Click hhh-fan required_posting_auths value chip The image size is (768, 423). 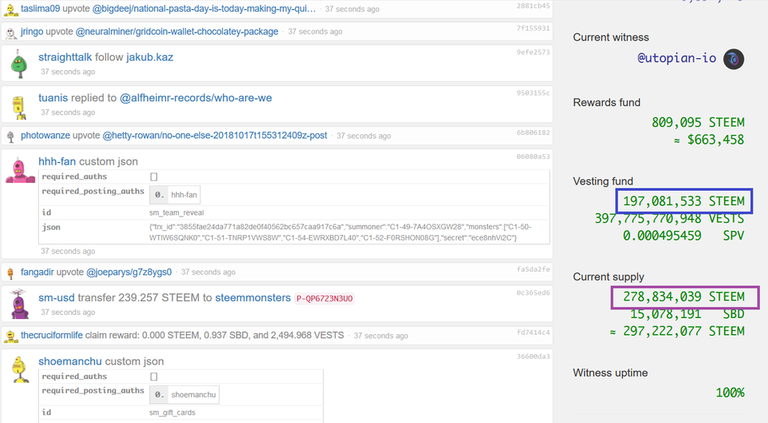click(x=174, y=195)
